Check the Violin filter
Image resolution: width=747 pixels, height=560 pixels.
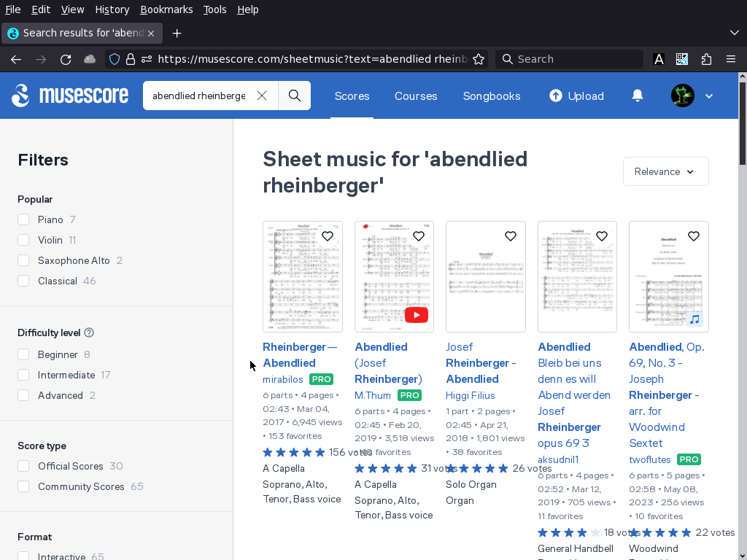[x=23, y=240]
